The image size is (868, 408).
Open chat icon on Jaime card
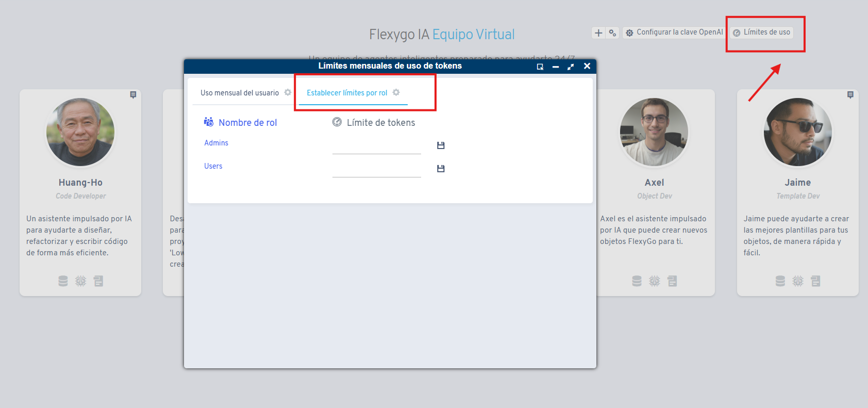coord(850,95)
